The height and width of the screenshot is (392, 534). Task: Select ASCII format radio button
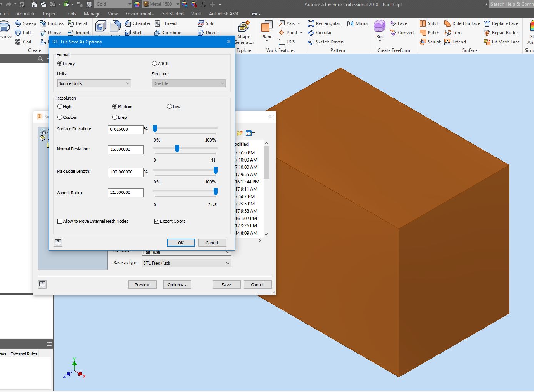pyautogui.click(x=154, y=63)
